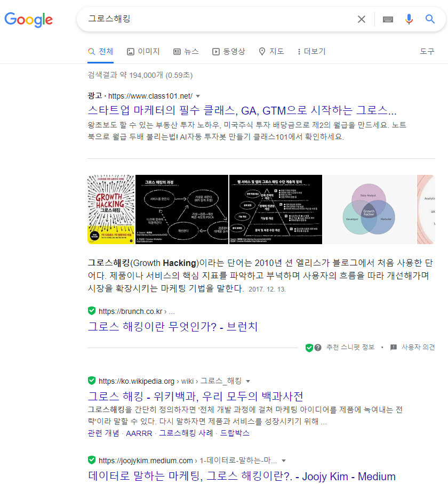
Task: Switch to the 지도 tab
Action: tap(271, 52)
